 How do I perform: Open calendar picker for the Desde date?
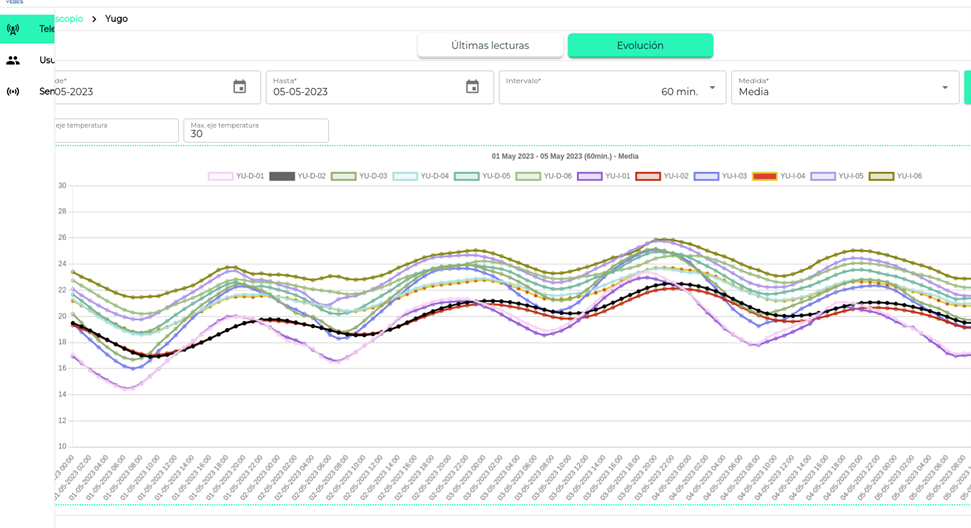(x=240, y=87)
